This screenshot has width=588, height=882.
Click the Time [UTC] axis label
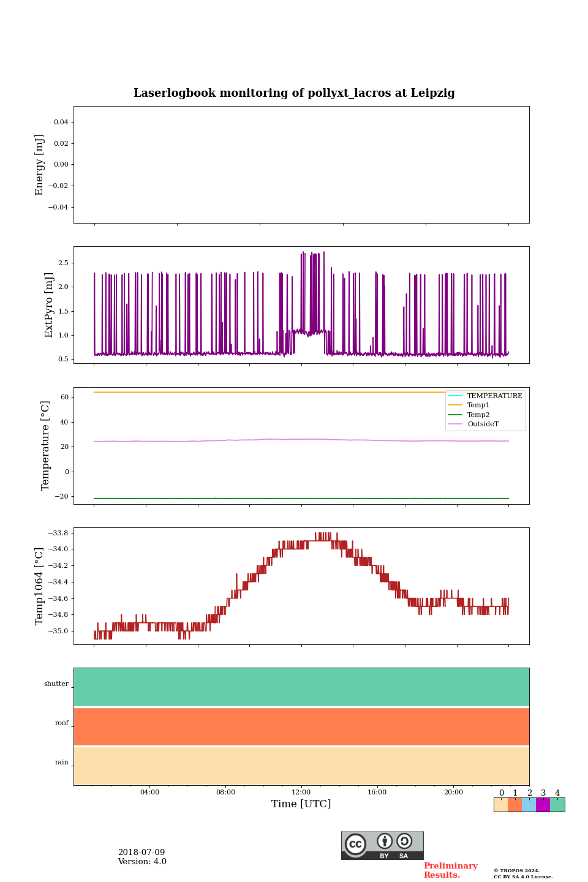[301, 804]
